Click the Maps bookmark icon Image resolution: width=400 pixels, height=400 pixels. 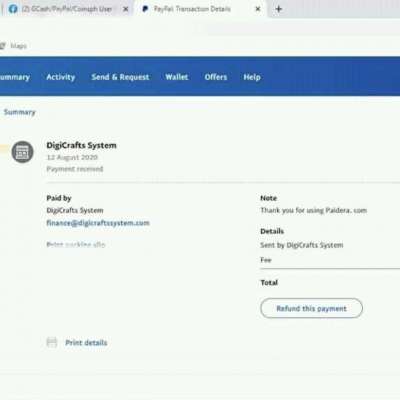point(3,46)
